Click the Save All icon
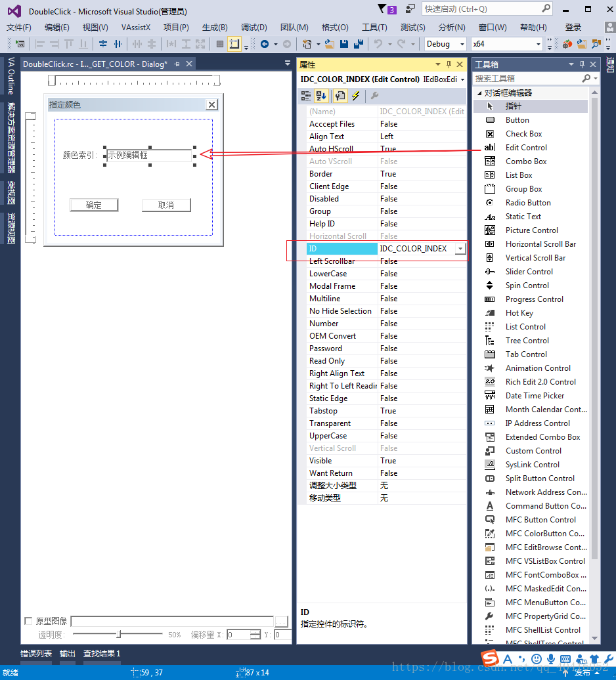 point(359,44)
